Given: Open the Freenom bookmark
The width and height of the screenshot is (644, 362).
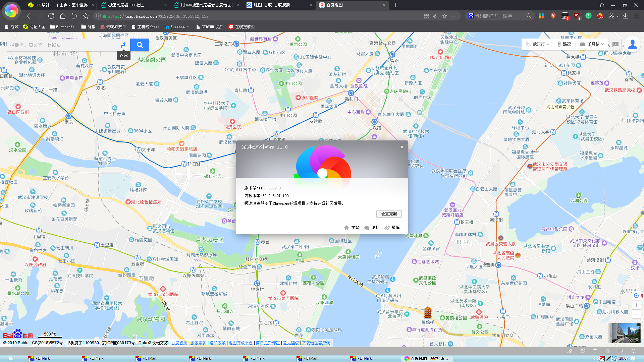Looking at the screenshot, I should pyautogui.click(x=177, y=27).
